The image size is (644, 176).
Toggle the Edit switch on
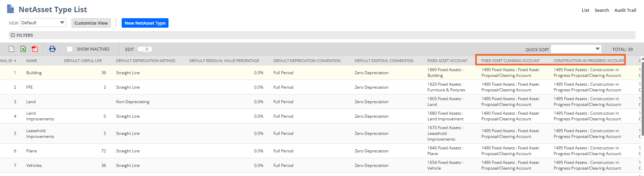click(145, 49)
